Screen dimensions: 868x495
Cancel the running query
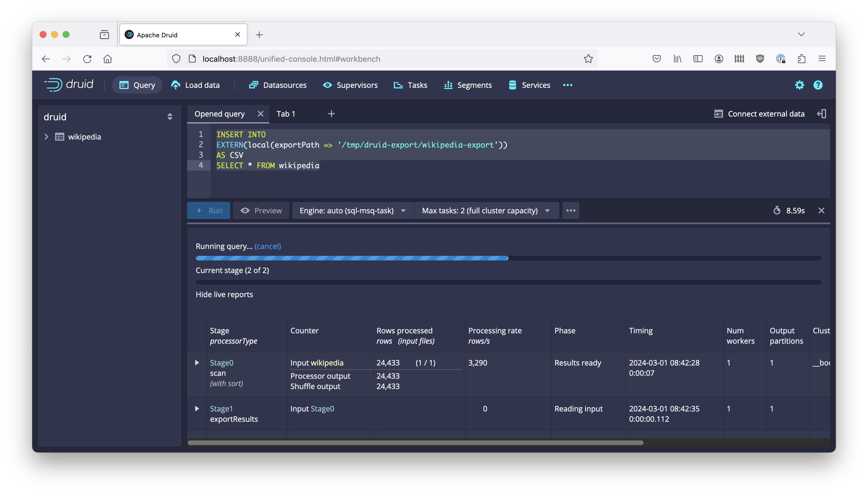pyautogui.click(x=268, y=246)
